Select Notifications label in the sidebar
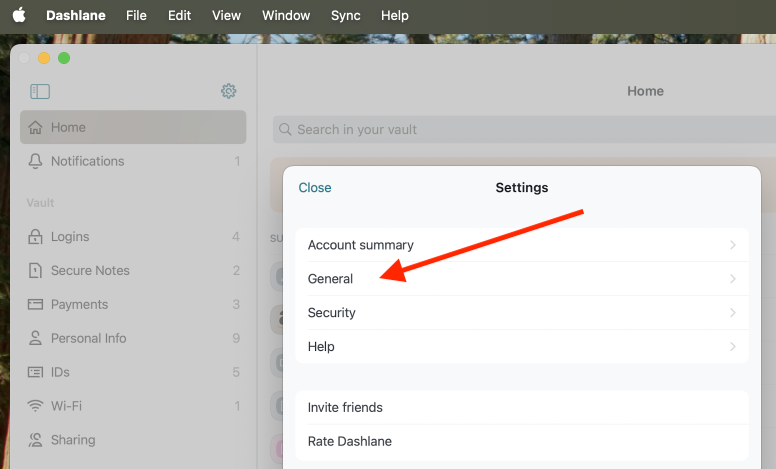The width and height of the screenshot is (776, 469). [88, 161]
